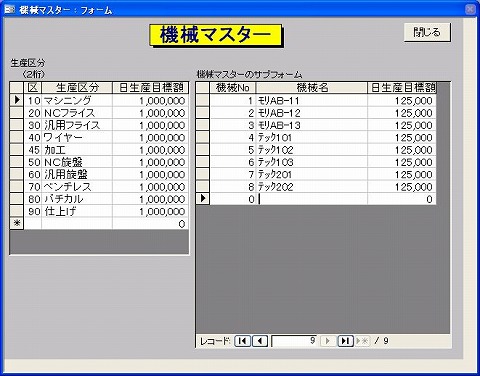The width and height of the screenshot is (480, 376).
Task: Click the テック202 machine name cell
Action: coord(312,187)
